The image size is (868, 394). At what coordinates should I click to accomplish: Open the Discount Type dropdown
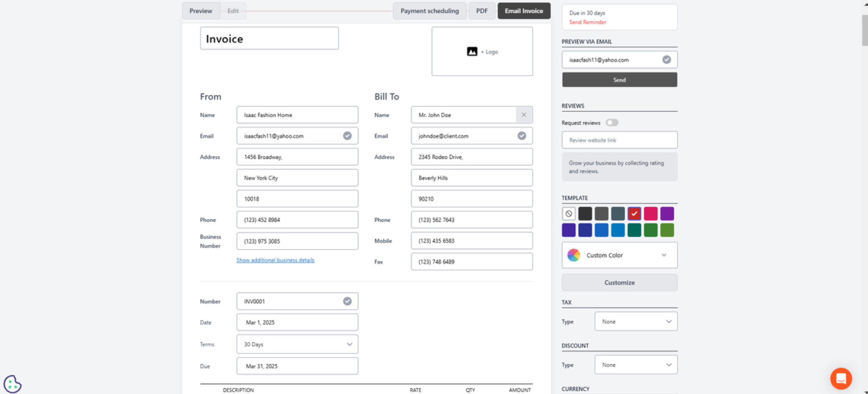click(636, 365)
